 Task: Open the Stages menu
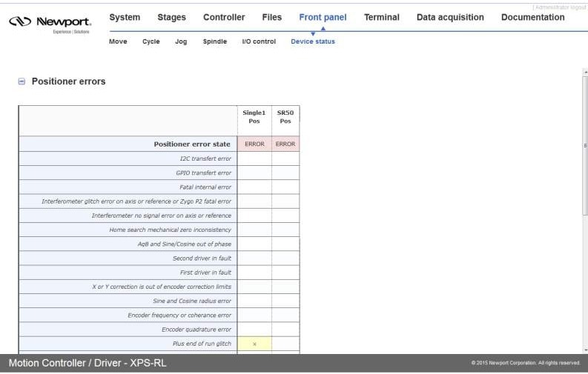click(171, 17)
